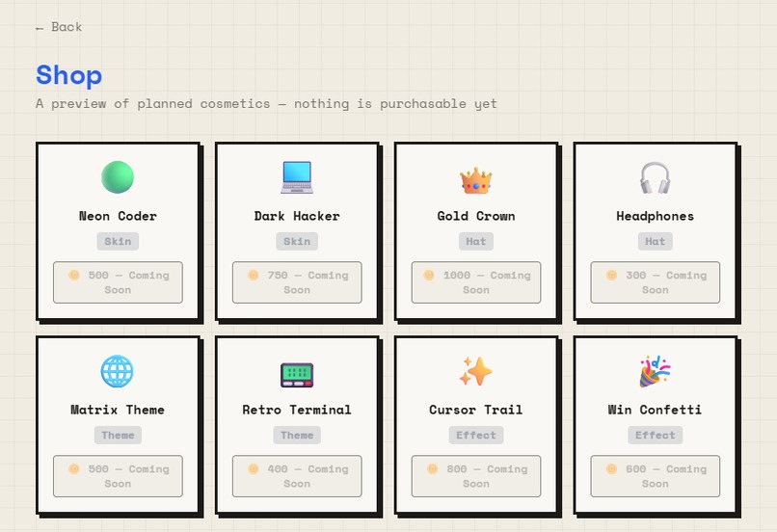Viewport: 777px width, 532px height.
Task: Click the Neon Coder title text
Action: pos(118,216)
